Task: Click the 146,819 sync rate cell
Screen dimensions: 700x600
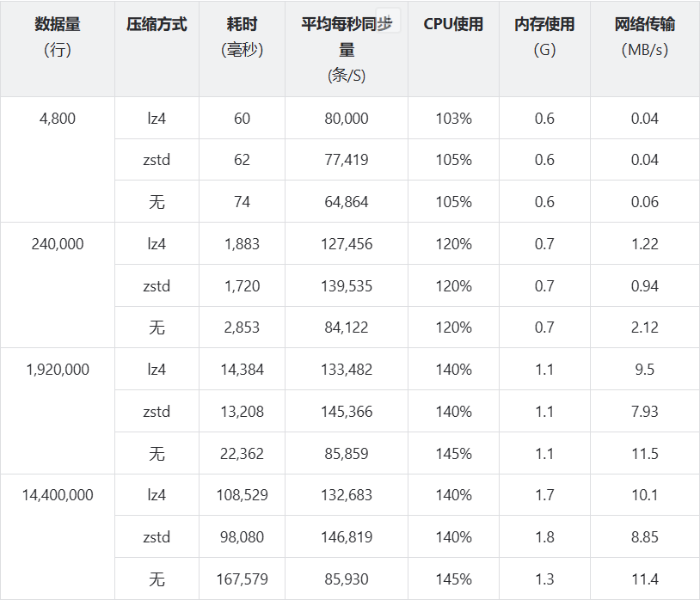Action: tap(347, 537)
